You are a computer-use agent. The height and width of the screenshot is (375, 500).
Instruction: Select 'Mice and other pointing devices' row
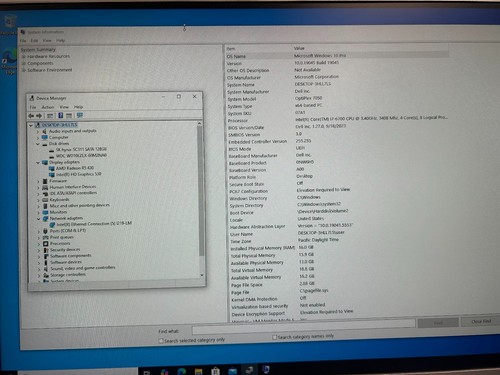tap(80, 205)
